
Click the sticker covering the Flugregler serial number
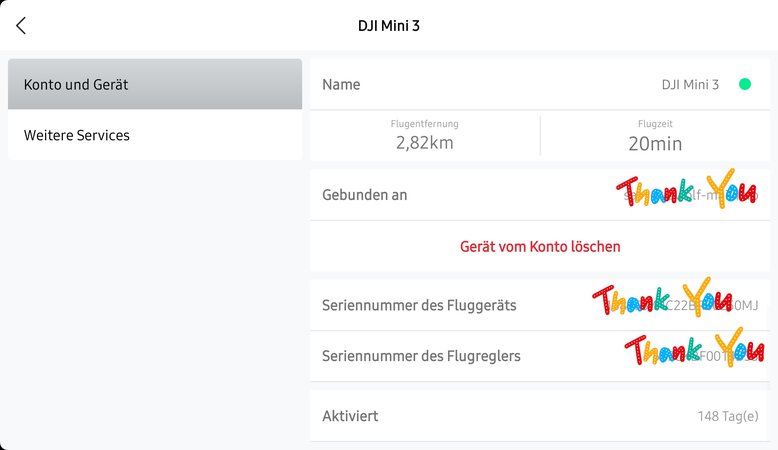[694, 347]
